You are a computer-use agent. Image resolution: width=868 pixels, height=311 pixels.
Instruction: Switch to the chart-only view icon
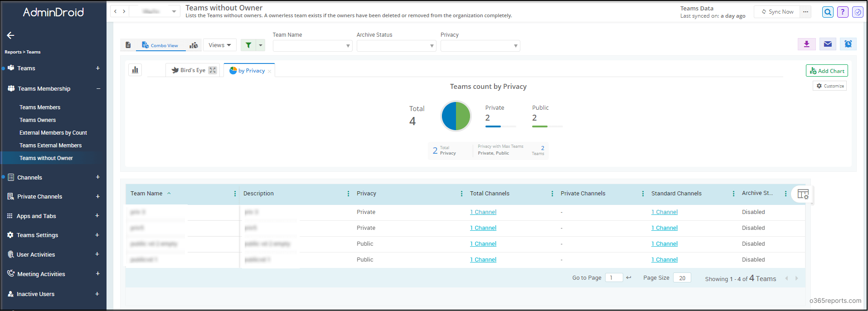pos(194,45)
